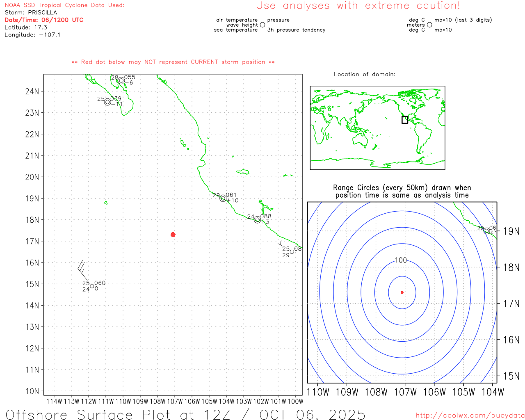Click the "Storm: PRISCILLA" text
525x420 pixels.
(31, 12)
